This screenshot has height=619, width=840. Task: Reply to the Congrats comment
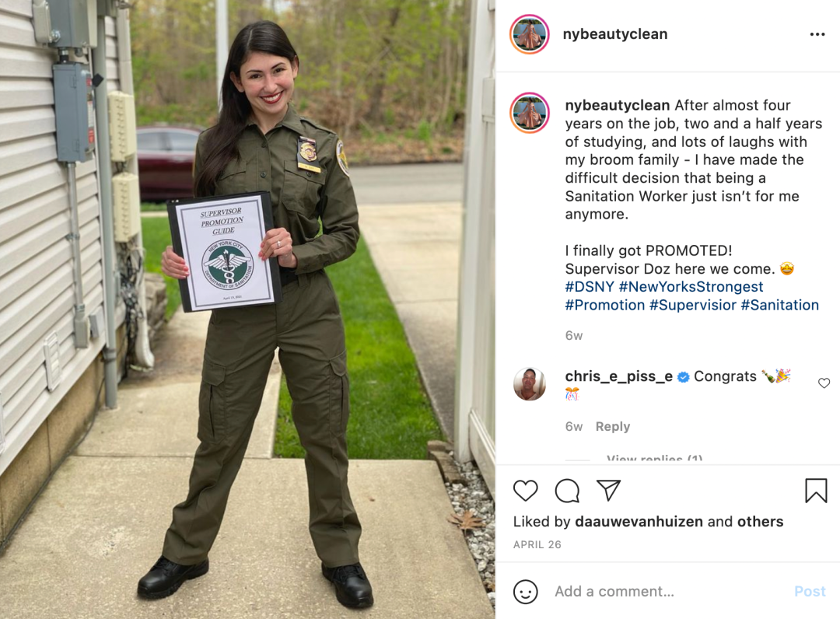pyautogui.click(x=612, y=427)
